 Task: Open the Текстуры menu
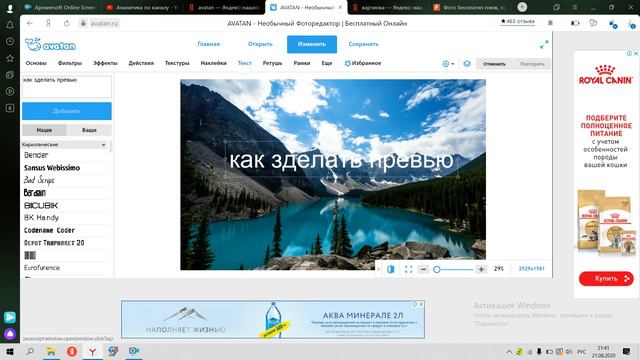[177, 63]
